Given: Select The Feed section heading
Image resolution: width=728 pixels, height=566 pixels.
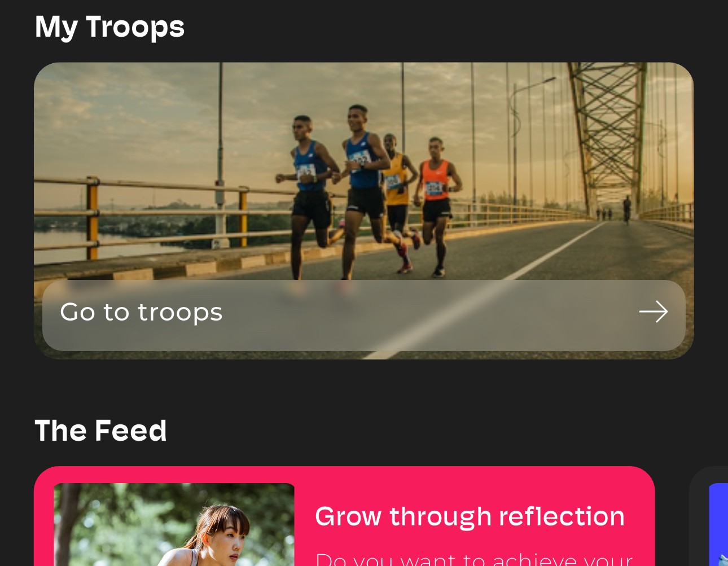Looking at the screenshot, I should (x=100, y=431).
